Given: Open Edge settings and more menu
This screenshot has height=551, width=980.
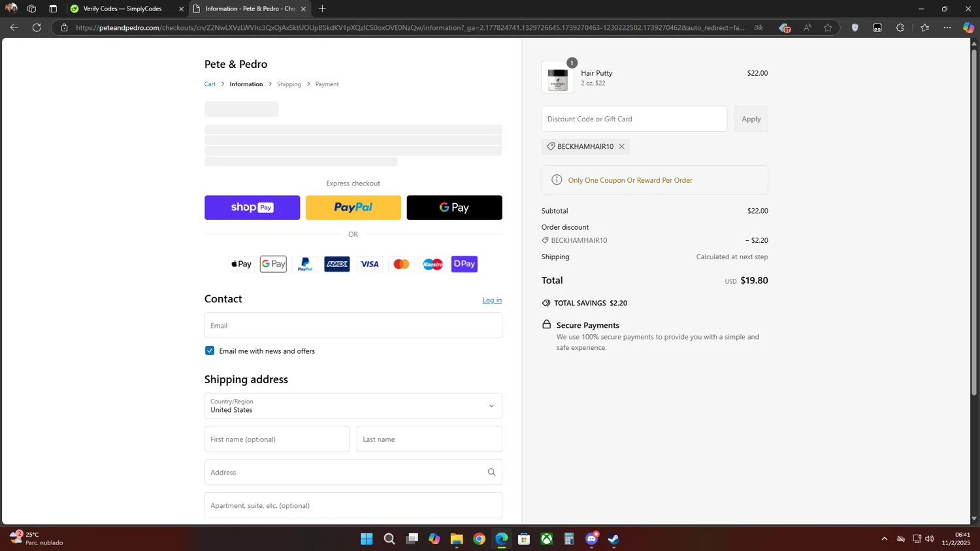Looking at the screenshot, I should point(947,27).
